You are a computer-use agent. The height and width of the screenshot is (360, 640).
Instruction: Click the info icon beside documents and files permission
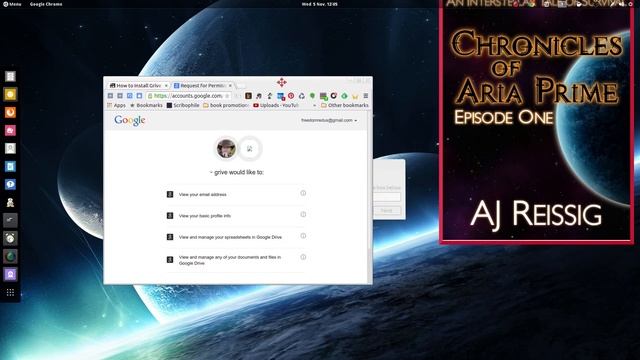(x=303, y=257)
